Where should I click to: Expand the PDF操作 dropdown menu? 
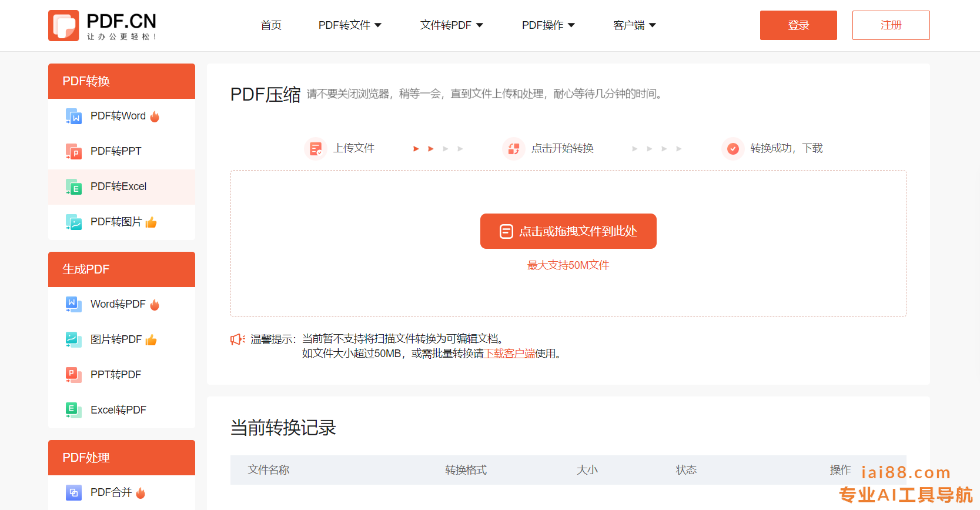coord(548,25)
